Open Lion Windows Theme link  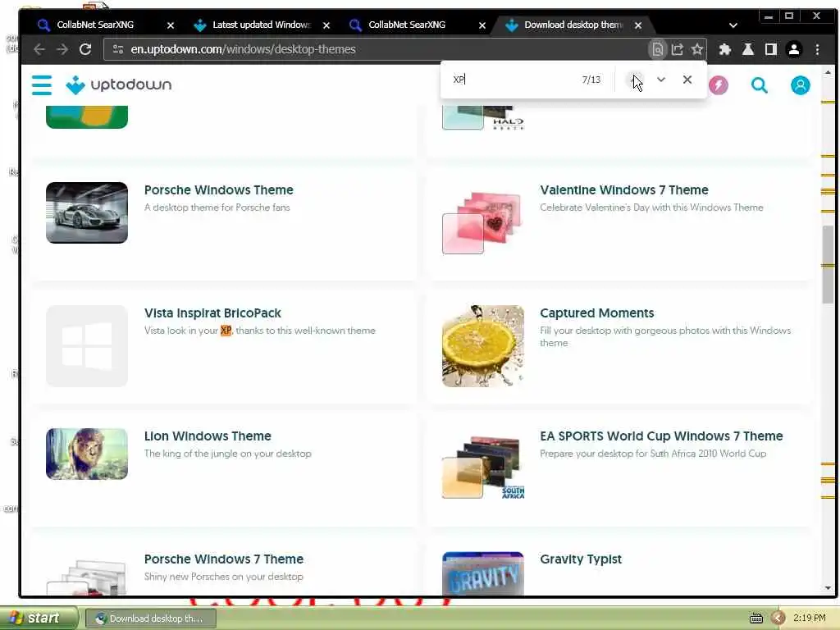point(208,436)
